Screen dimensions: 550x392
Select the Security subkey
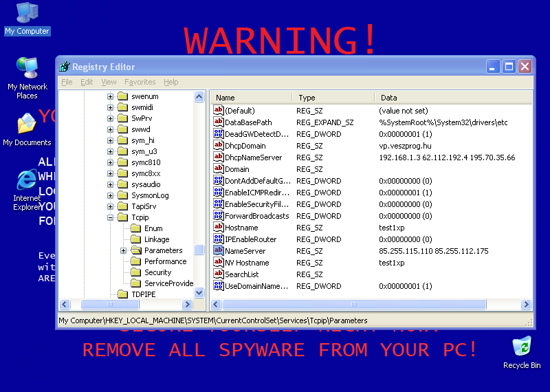pyautogui.click(x=157, y=272)
